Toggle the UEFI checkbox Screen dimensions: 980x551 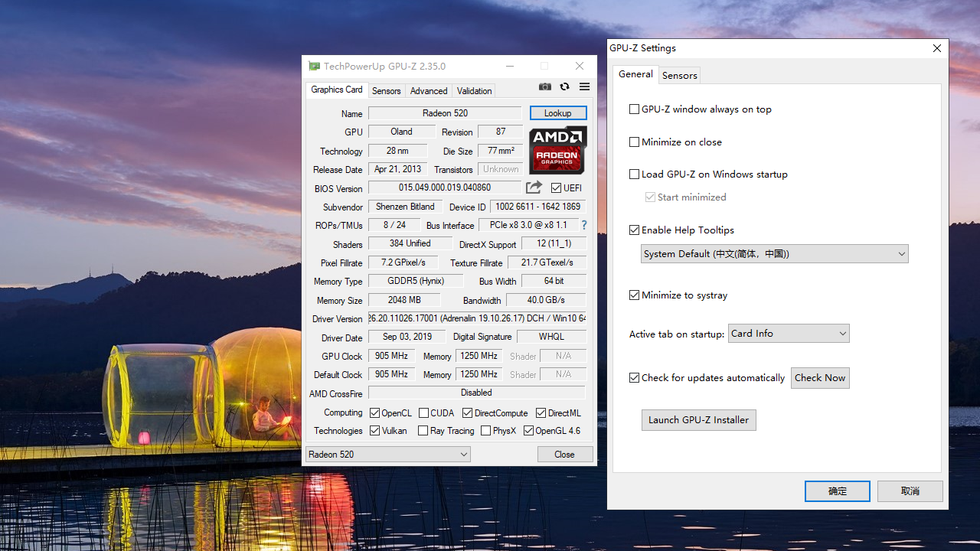(556, 187)
